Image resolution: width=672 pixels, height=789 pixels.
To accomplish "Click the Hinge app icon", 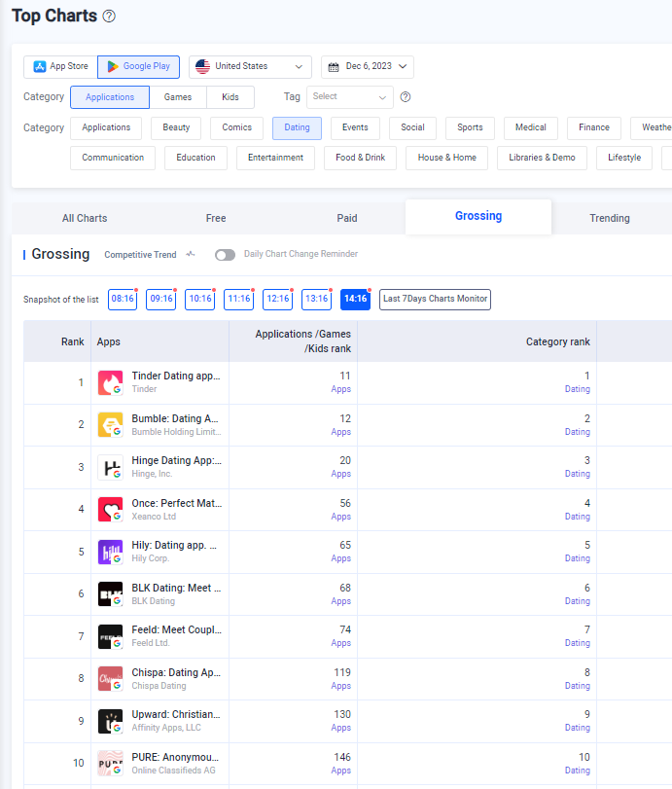I will (110, 467).
